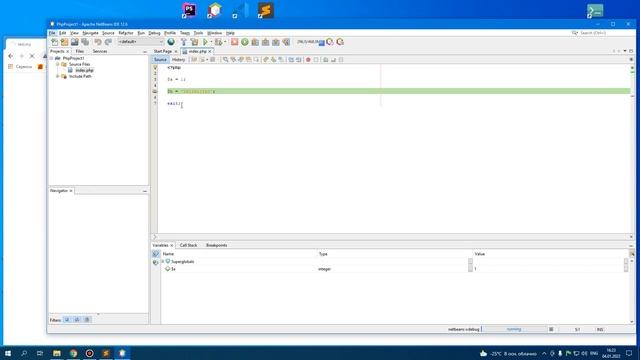This screenshot has height=360, width=640.
Task: Open the File menu
Action: tap(52, 33)
